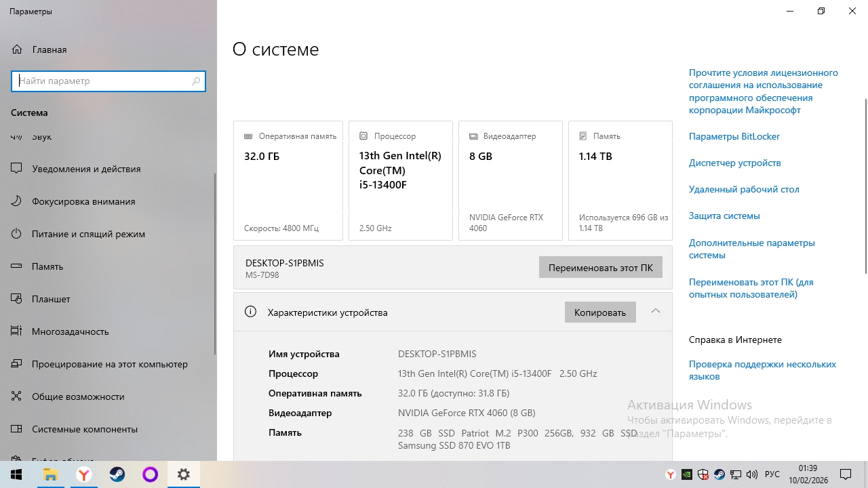Click the MS-7D98 model text
This screenshot has width=868, height=488.
coord(262,275)
